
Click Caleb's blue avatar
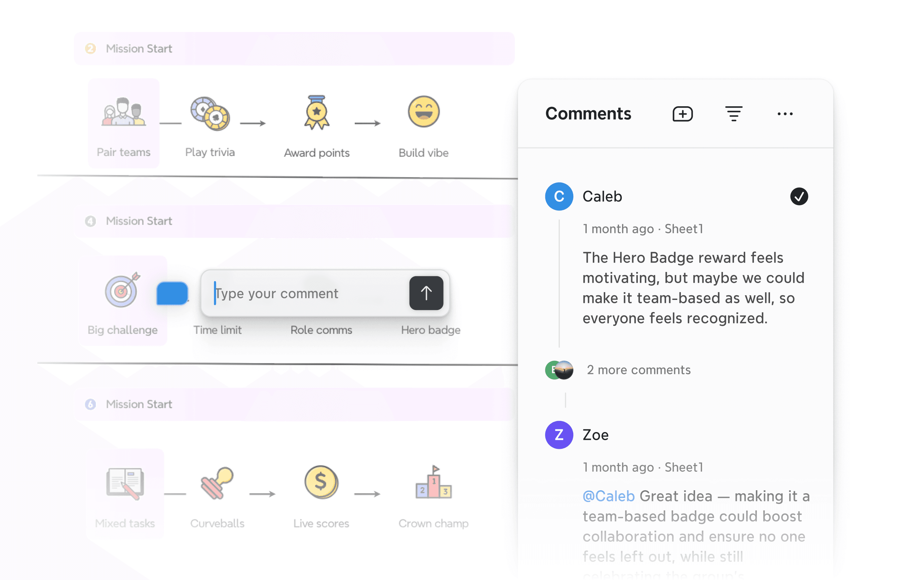point(559,196)
